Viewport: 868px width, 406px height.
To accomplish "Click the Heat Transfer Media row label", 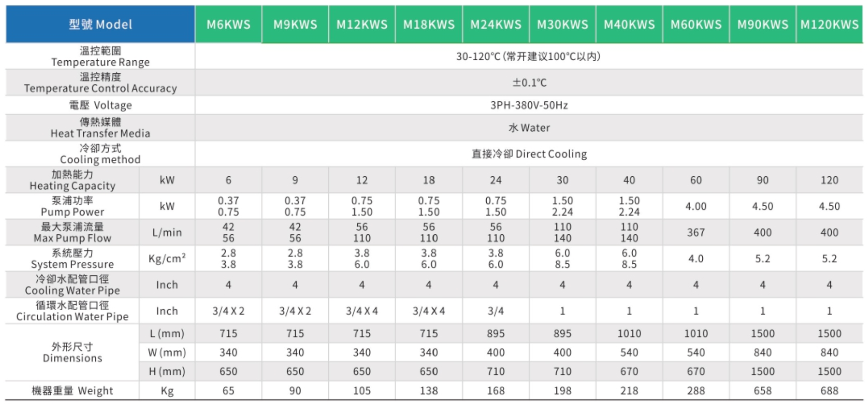I will point(100,128).
